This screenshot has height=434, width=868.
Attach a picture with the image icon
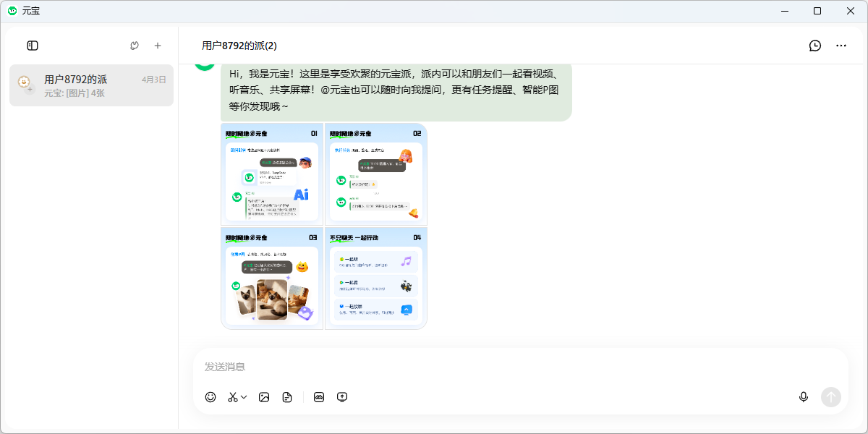(x=264, y=397)
